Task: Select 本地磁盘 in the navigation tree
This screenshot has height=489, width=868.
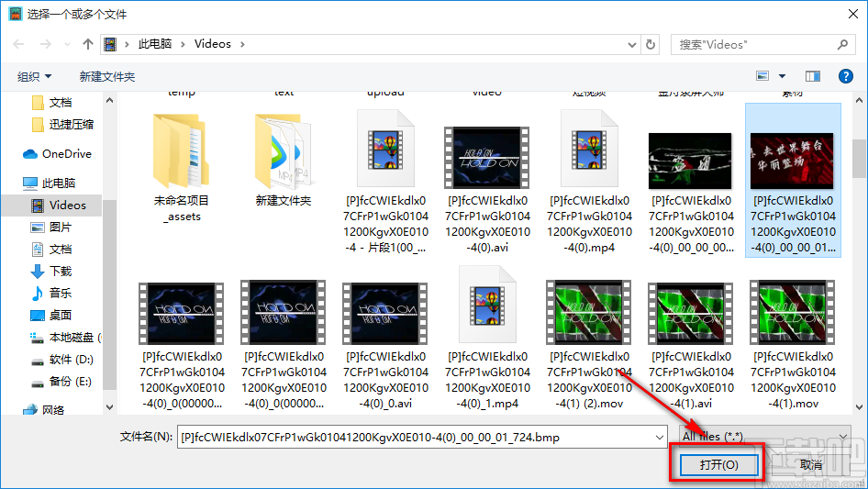Action: 65,338
